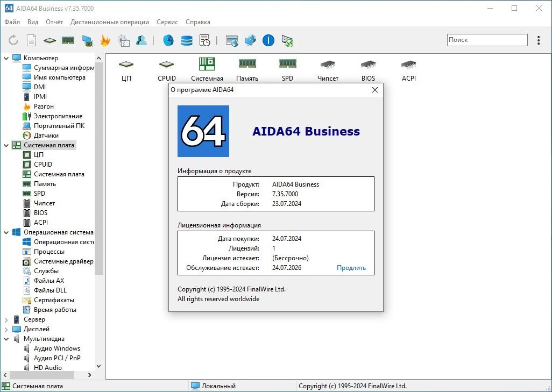The width and height of the screenshot is (552, 392).
Task: Collapse the Компьютер tree node
Action: [x=6, y=58]
